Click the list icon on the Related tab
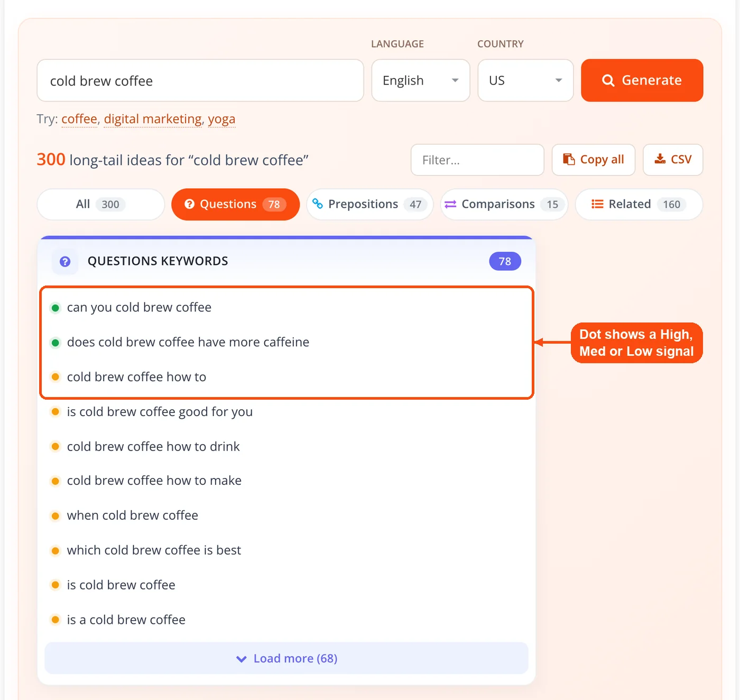The height and width of the screenshot is (700, 740). click(x=597, y=204)
